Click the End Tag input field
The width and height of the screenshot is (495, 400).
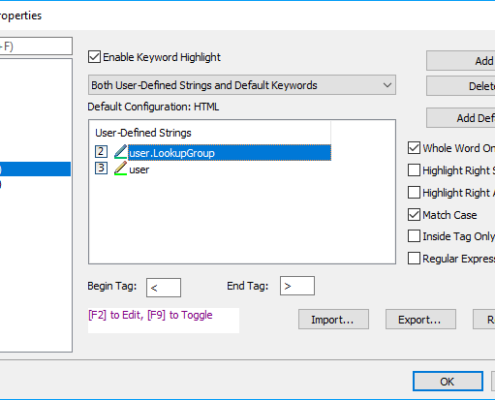(x=297, y=286)
